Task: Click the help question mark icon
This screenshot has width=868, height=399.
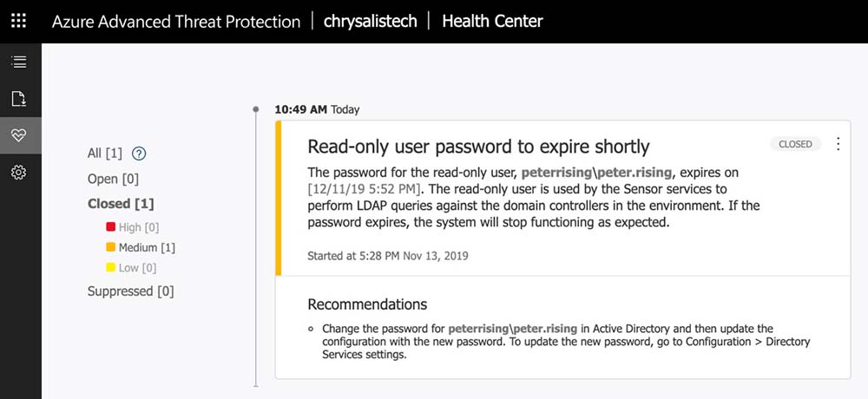Action: tap(139, 154)
